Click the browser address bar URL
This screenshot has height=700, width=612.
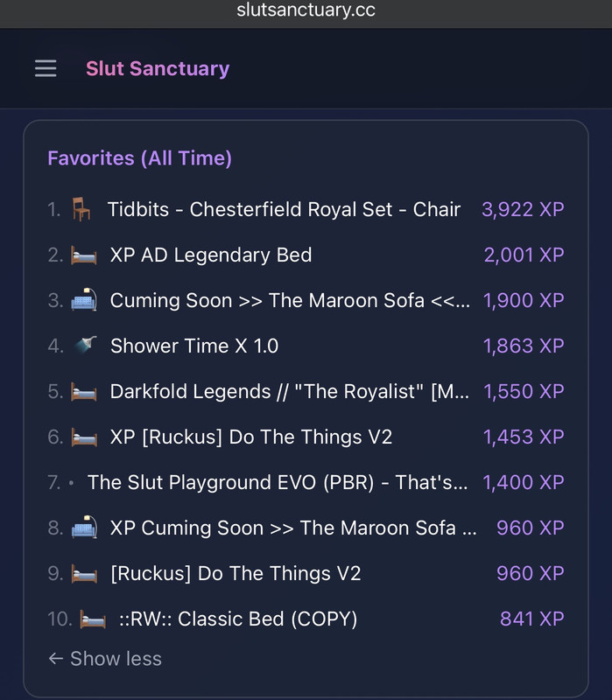click(306, 10)
